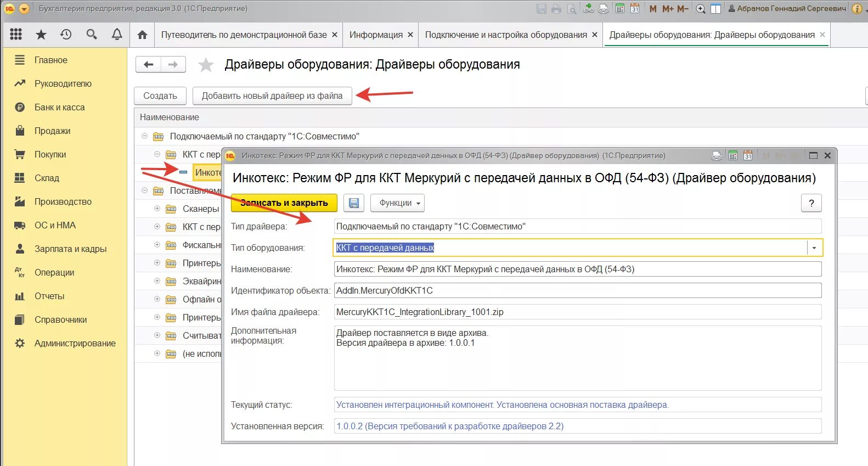This screenshot has height=466, width=868.
Task: Go to the Home page icon
Action: [142, 35]
